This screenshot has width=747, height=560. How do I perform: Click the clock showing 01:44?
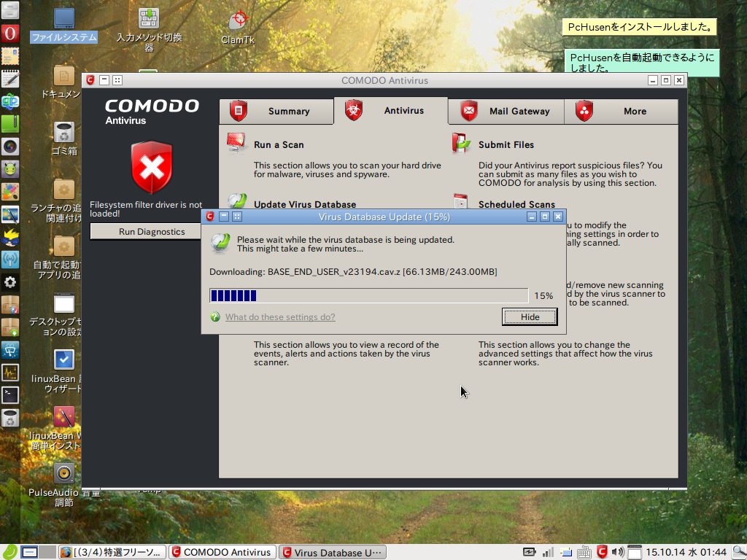coord(686,553)
